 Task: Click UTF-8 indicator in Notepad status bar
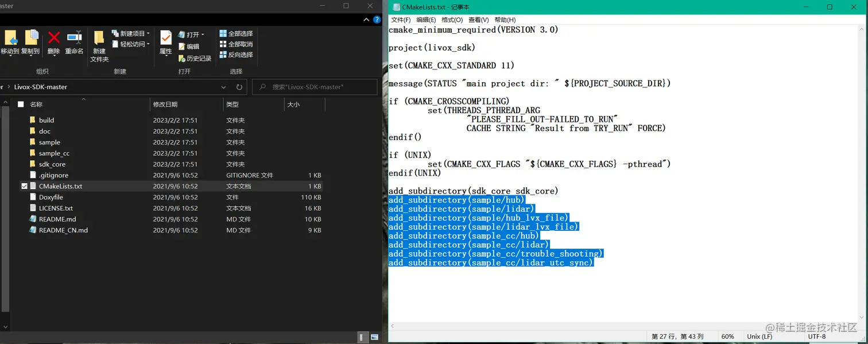816,336
